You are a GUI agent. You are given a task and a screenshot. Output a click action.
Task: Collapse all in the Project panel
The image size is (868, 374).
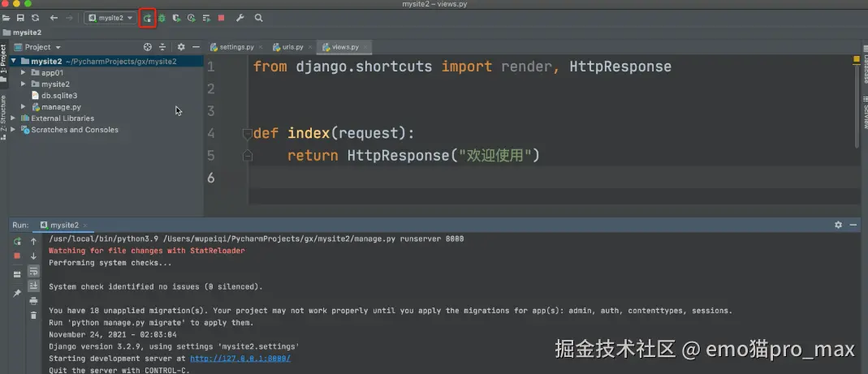pos(162,48)
